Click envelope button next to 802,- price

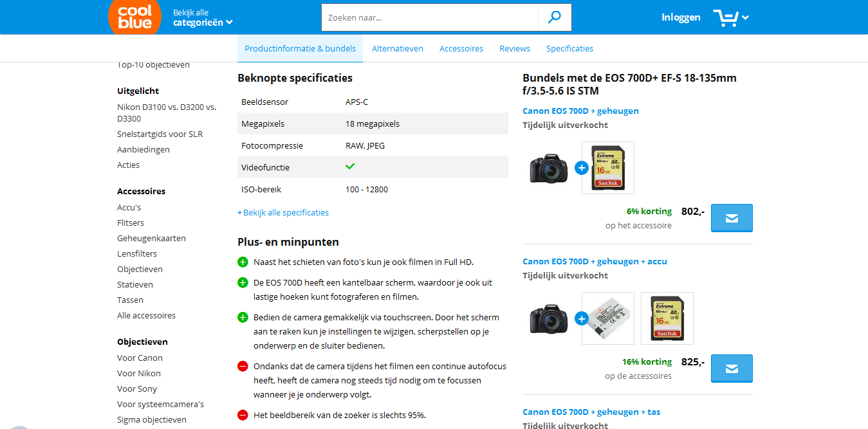(x=732, y=218)
